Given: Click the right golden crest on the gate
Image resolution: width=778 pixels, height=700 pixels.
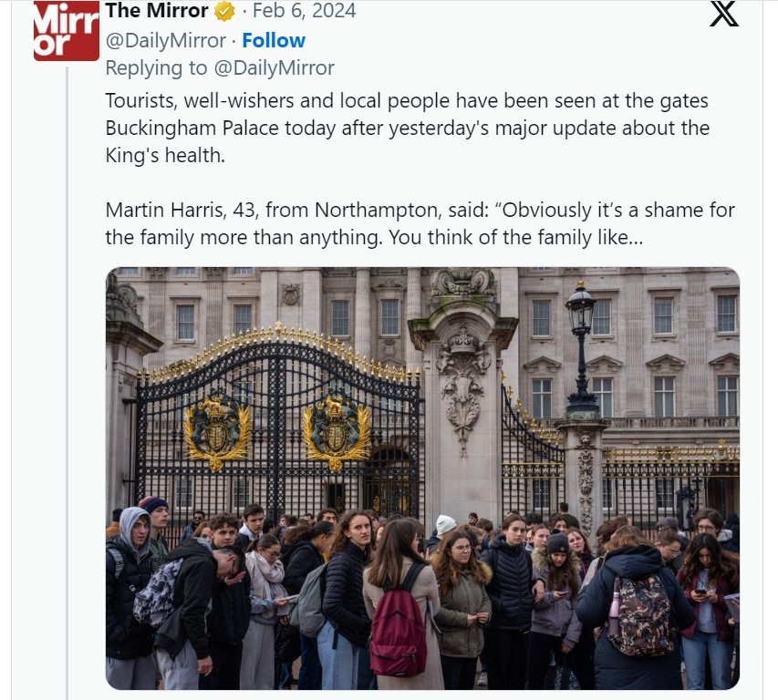Looking at the screenshot, I should 337,430.
